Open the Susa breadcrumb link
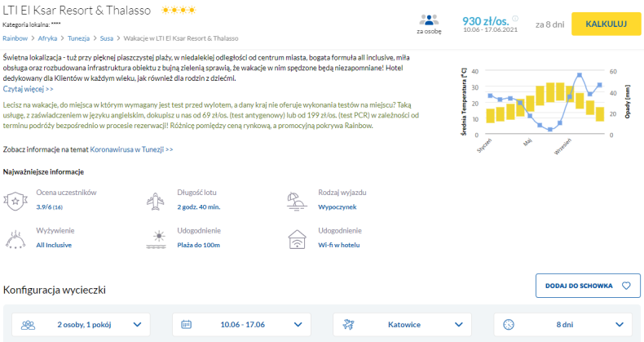 point(106,38)
